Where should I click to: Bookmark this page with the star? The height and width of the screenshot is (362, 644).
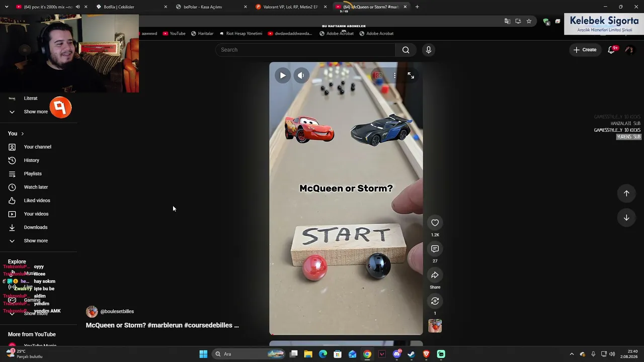pyautogui.click(x=529, y=22)
